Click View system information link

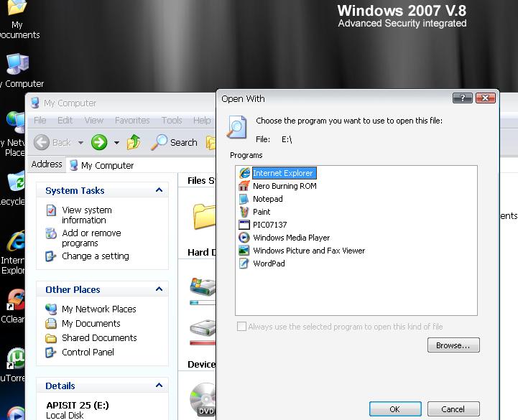pos(86,215)
